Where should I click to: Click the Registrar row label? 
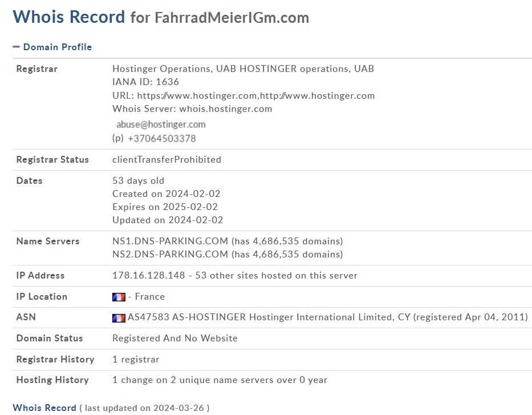click(x=37, y=69)
